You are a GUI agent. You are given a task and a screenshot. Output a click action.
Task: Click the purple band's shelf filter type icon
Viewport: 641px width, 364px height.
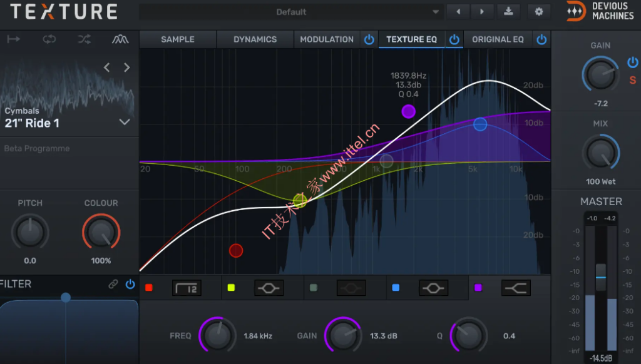click(515, 288)
